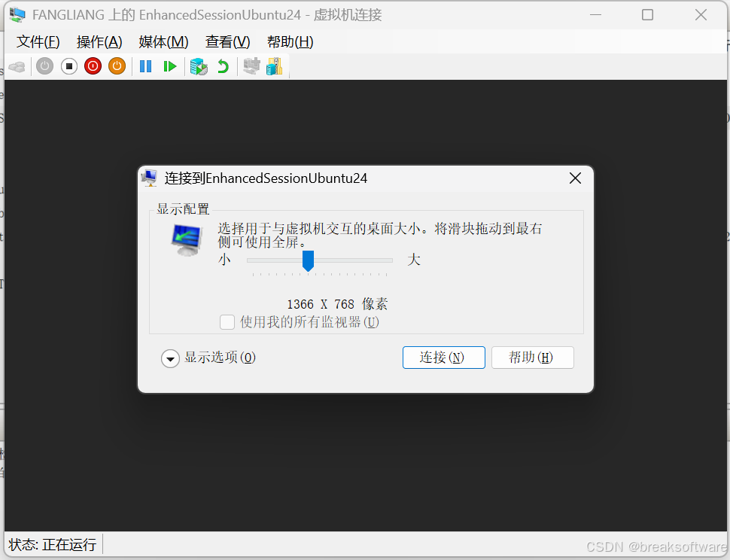Pause the virtual machine
This screenshot has height=560, width=730.
coord(146,66)
